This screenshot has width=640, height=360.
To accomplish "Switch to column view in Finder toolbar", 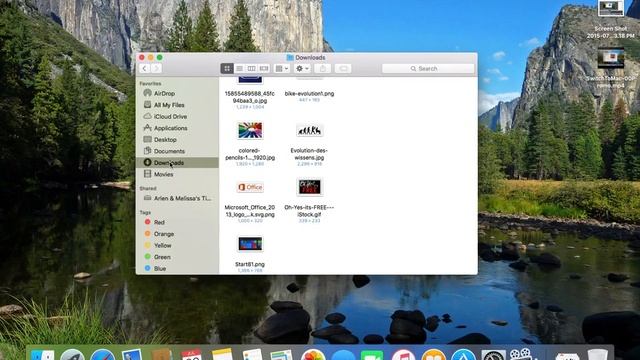I will click(251, 69).
